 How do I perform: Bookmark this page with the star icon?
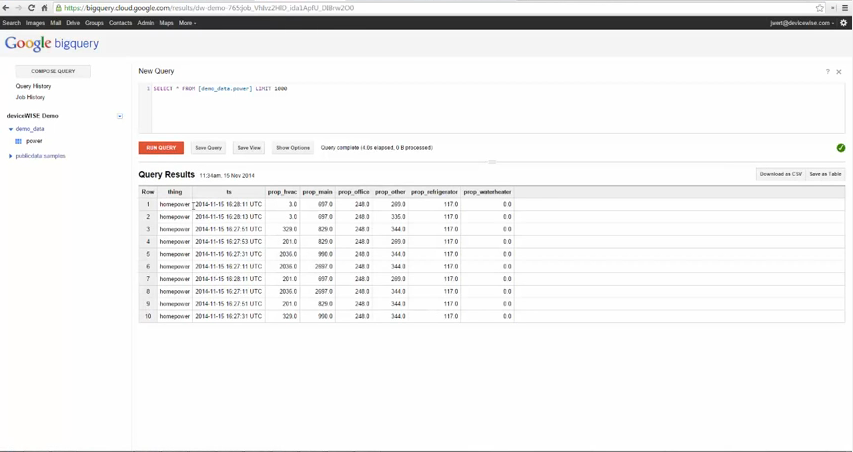820,8
